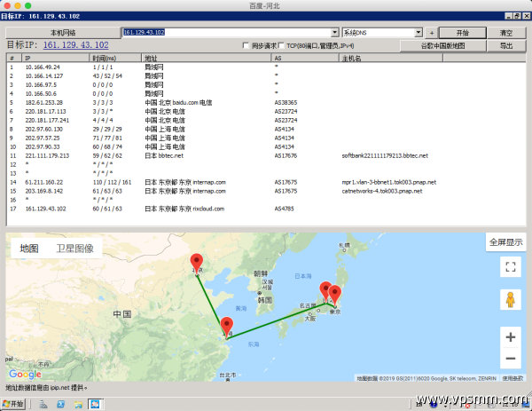
Task: Open Server Manager icon in taskbar
Action: (43, 404)
